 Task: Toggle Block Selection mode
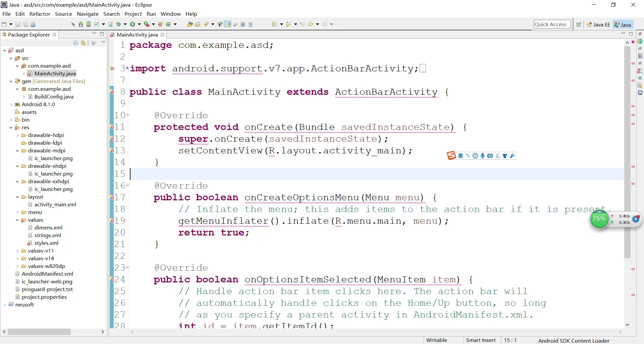pos(243,24)
